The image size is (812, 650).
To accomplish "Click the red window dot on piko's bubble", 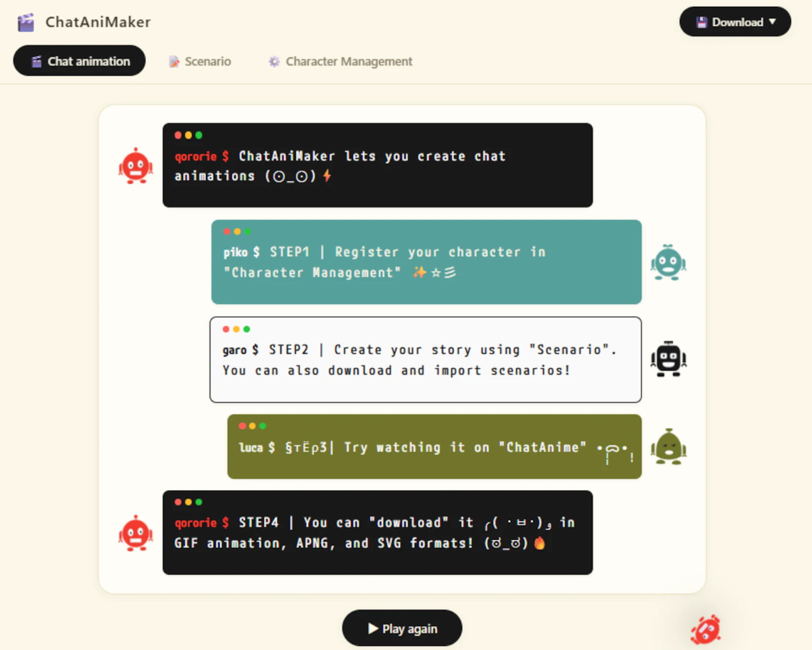I will [227, 231].
